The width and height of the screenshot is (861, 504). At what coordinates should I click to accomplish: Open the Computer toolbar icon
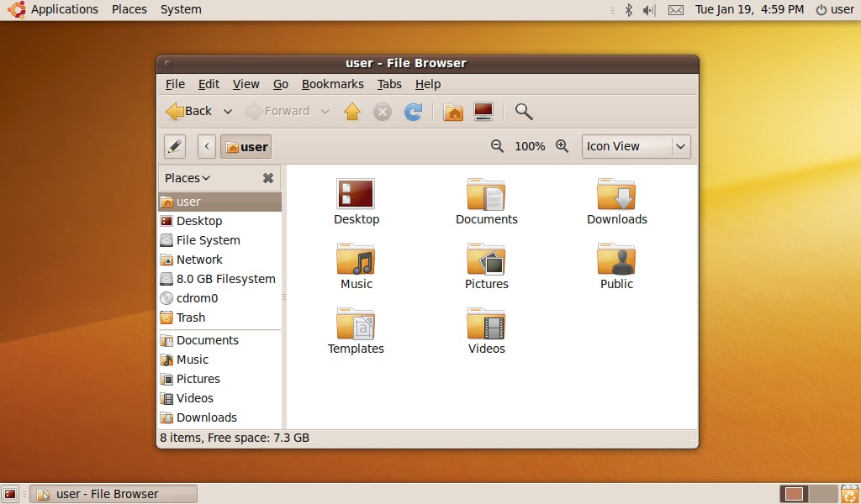(483, 112)
